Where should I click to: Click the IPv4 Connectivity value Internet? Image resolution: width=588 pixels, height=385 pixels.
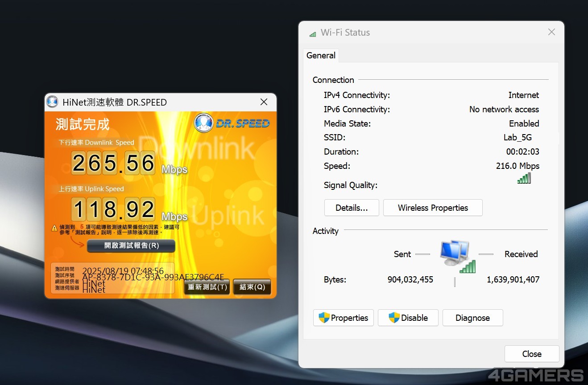[x=524, y=95]
